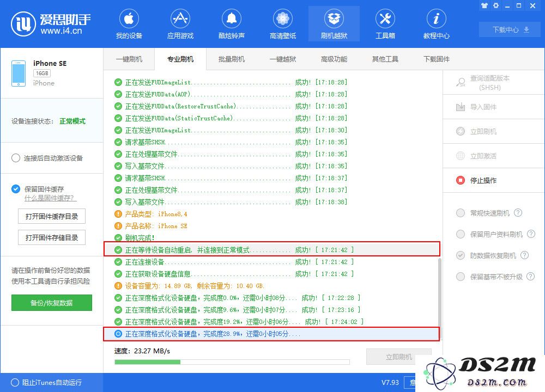Click help icon next to 保留用户资料刷机
The width and height of the screenshot is (545, 392).
coord(531,234)
